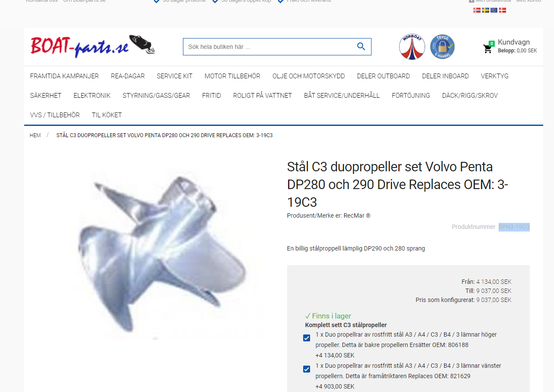
Task: Open the SERVICE KIT menu
Action: [x=174, y=76]
